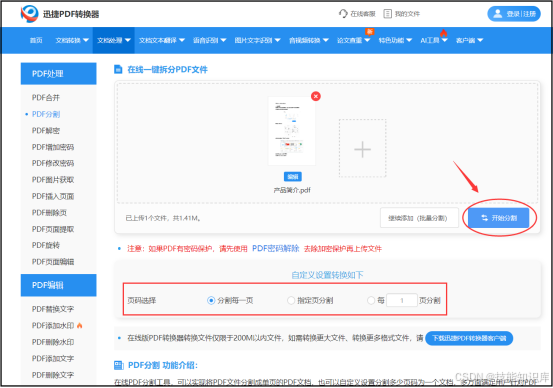This screenshot has width=553, height=388.
Task: Open PDF添加文字 in the sidebar
Action: pyautogui.click(x=53, y=358)
